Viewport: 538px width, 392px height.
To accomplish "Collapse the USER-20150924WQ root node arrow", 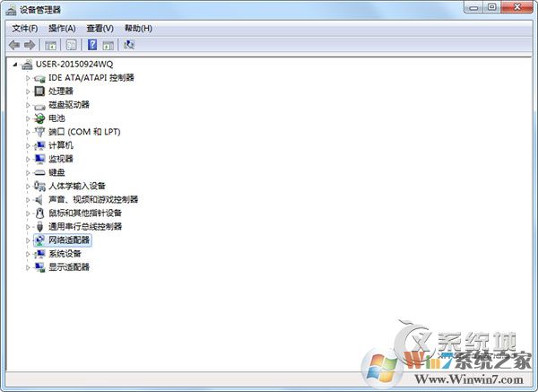I will 16,65.
